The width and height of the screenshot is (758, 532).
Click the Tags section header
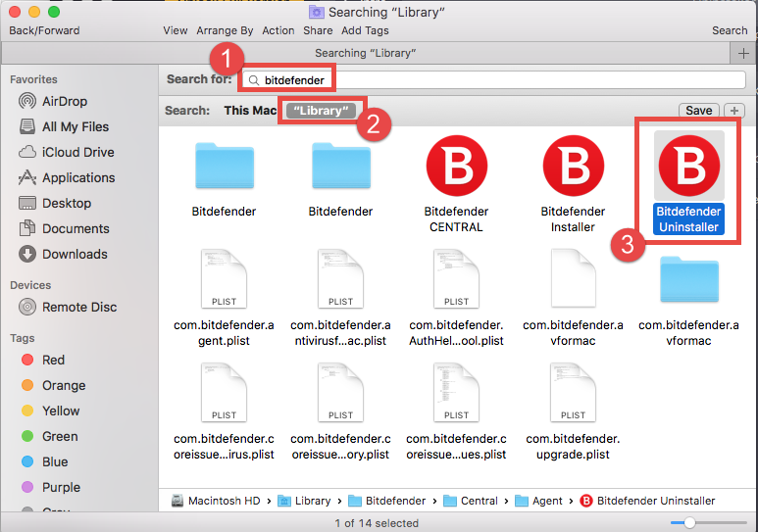point(22,338)
